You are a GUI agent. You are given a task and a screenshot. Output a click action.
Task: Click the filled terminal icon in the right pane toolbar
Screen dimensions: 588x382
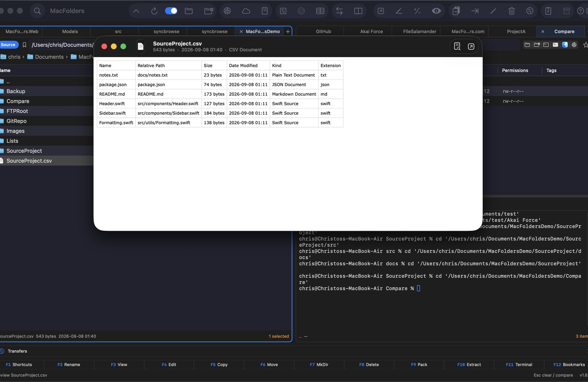tap(555, 45)
